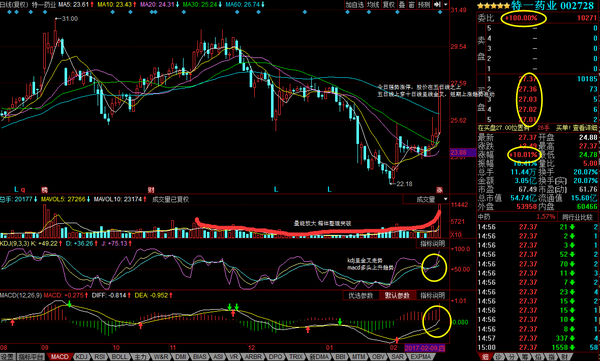The image size is (600, 361).
Task: Toggle 复权 price adjustment button
Action: point(389,5)
